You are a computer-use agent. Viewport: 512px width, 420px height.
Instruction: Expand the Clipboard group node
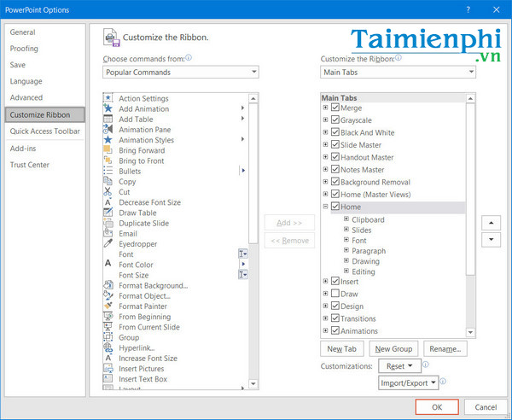pyautogui.click(x=346, y=219)
